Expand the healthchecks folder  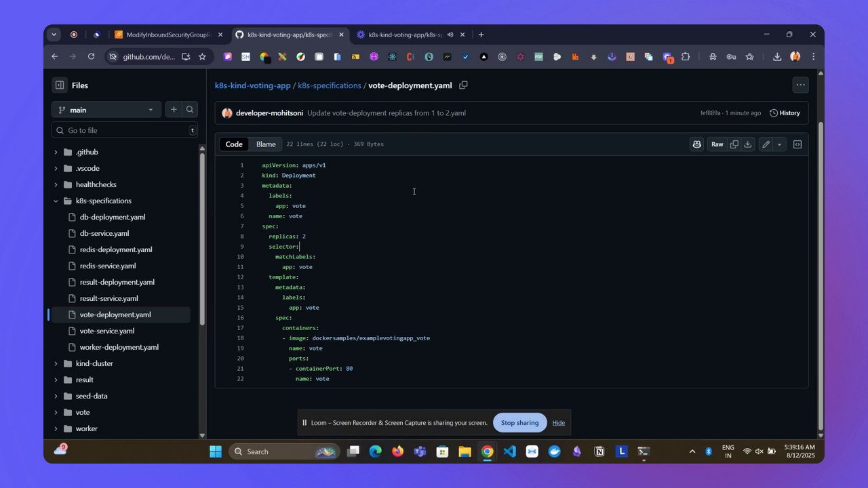56,184
